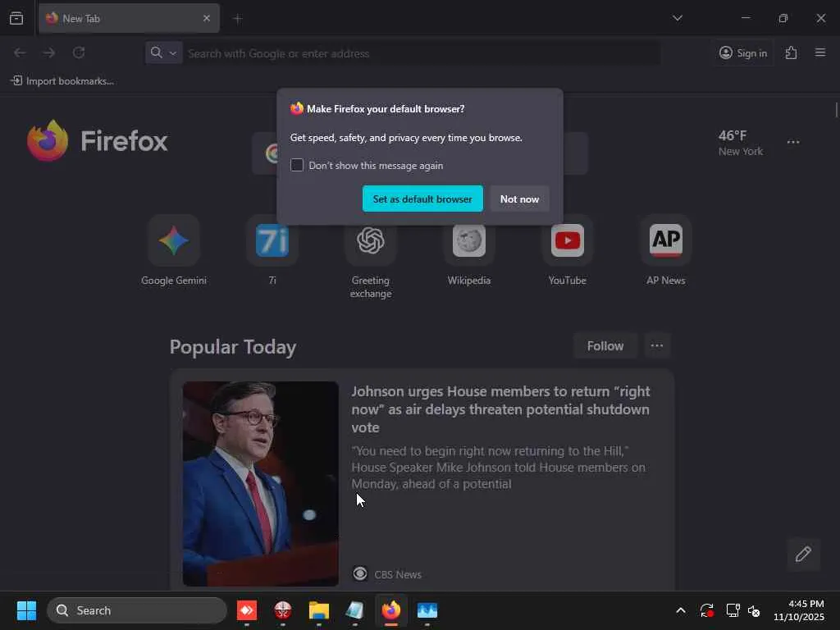This screenshot has width=840, height=630.
Task: Open the Popular Today three-dot menu
Action: tap(657, 346)
